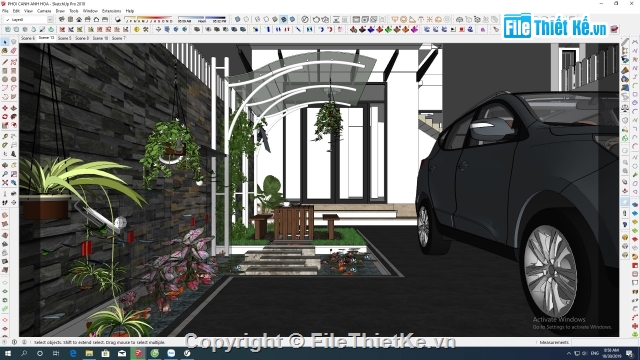Activate the Eraser tool
The height and width of the screenshot is (360, 640).
(13, 51)
